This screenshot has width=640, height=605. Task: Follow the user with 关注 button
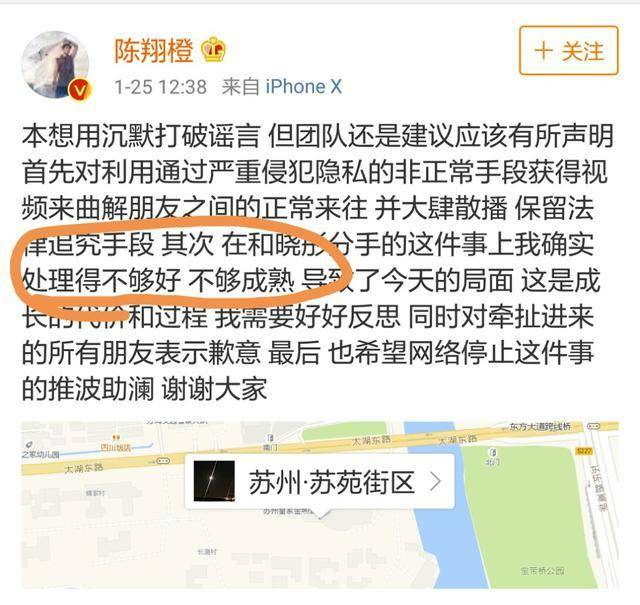pos(569,51)
